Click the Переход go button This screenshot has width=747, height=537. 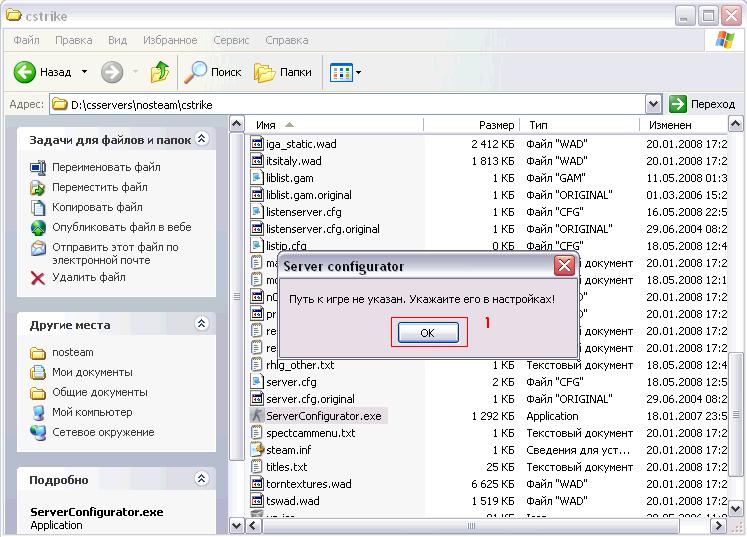(x=702, y=104)
